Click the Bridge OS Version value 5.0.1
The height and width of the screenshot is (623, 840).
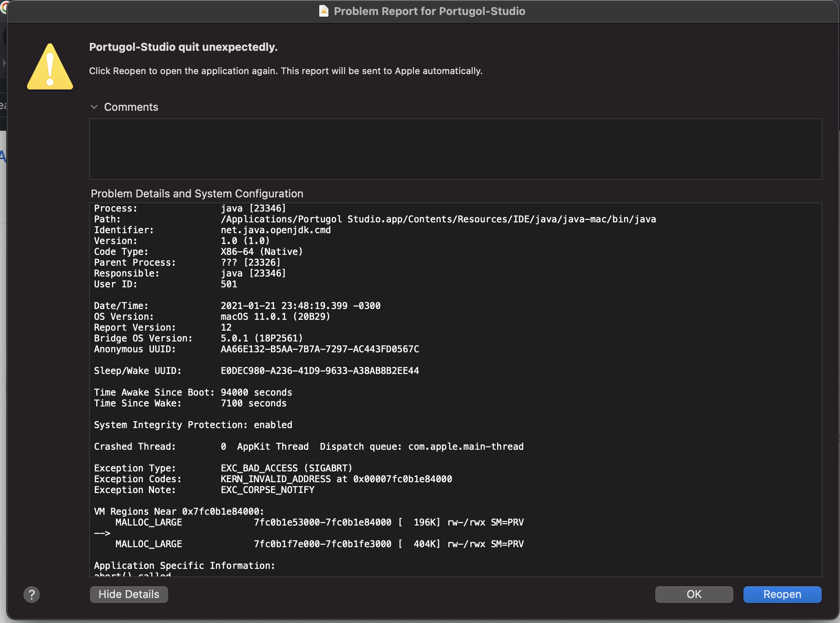point(262,338)
